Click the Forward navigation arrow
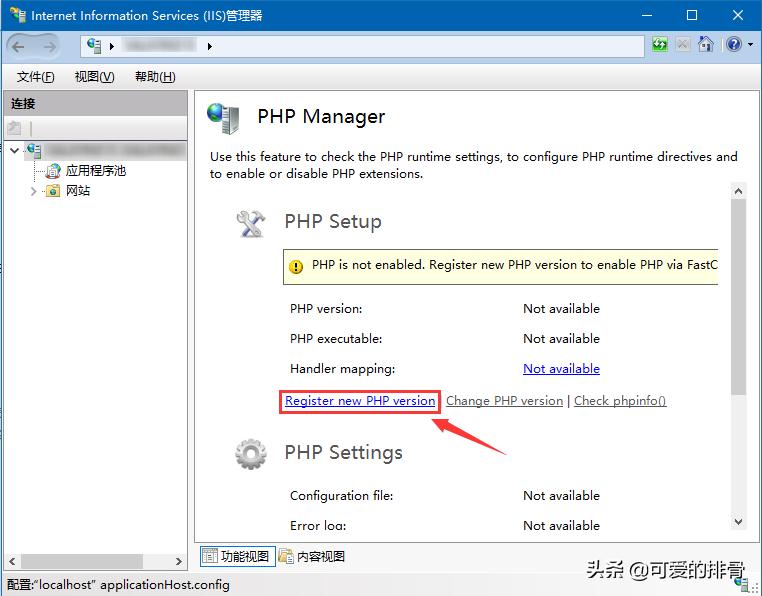The image size is (762, 596). [50, 47]
